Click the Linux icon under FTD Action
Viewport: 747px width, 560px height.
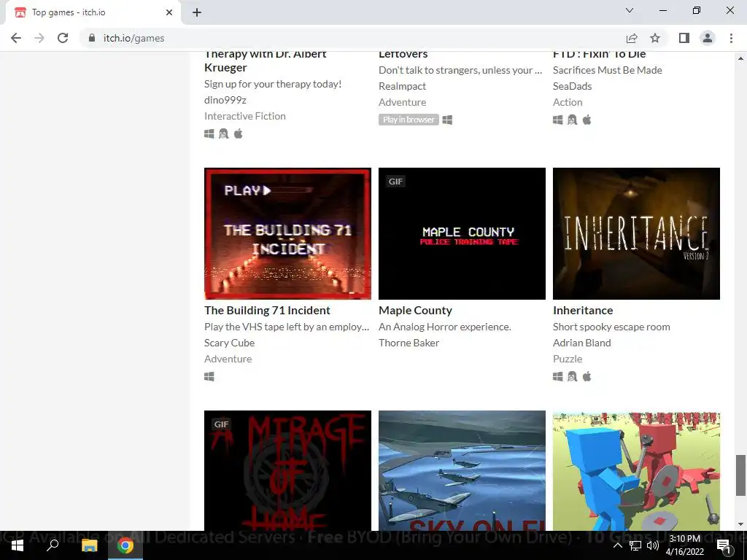tap(572, 120)
